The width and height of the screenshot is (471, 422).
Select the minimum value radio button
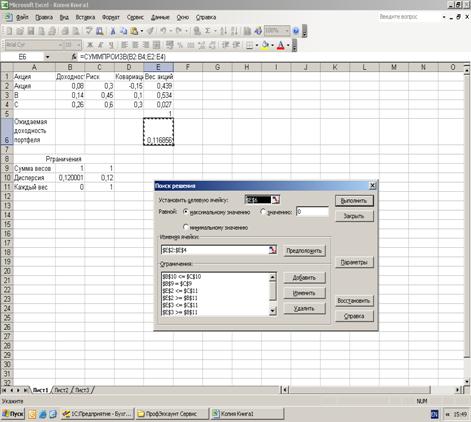pos(186,227)
